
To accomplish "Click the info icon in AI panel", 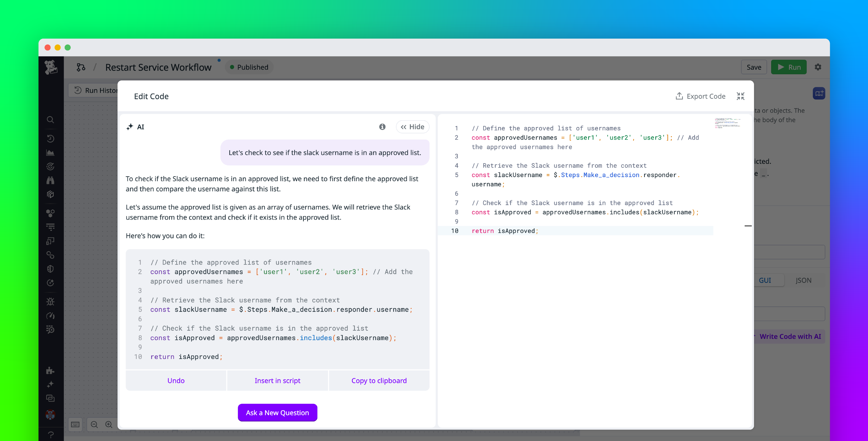I will [x=382, y=127].
